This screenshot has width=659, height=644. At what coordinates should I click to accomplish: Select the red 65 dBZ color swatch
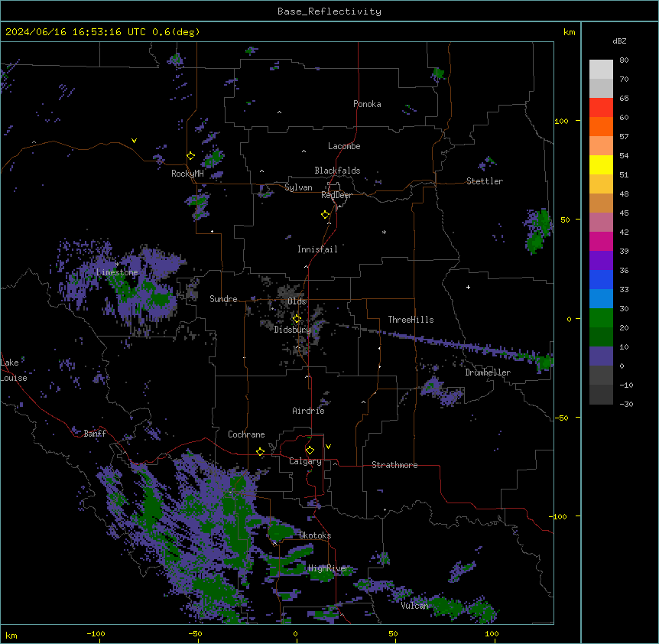(x=601, y=107)
